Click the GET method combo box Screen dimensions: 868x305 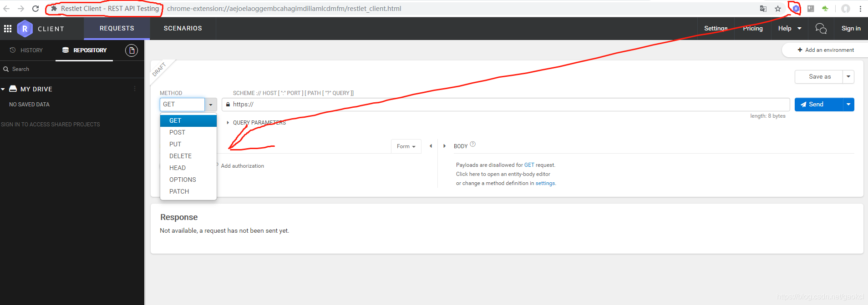(182, 105)
